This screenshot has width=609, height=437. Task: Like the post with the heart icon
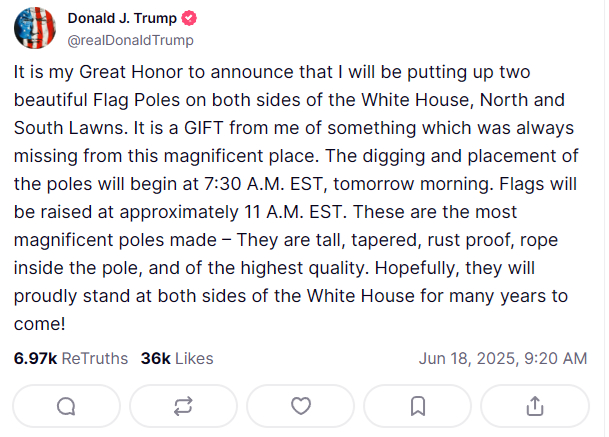[300, 406]
